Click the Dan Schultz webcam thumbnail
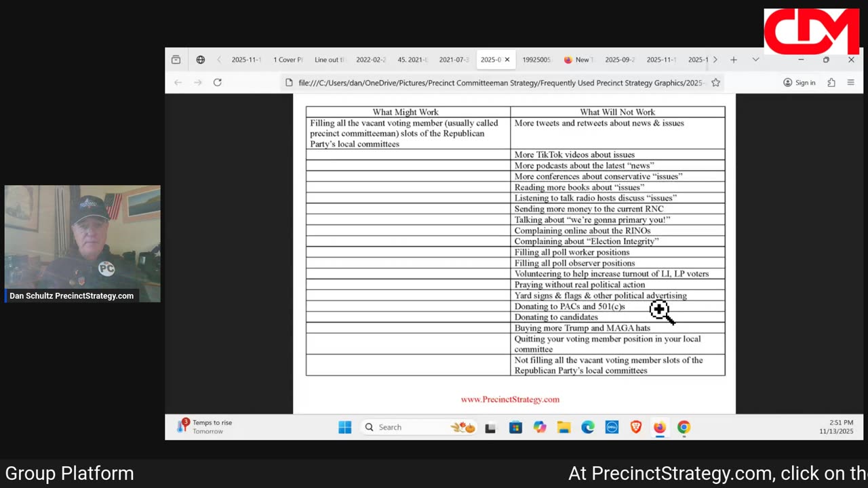Image resolution: width=868 pixels, height=488 pixels. (x=83, y=243)
